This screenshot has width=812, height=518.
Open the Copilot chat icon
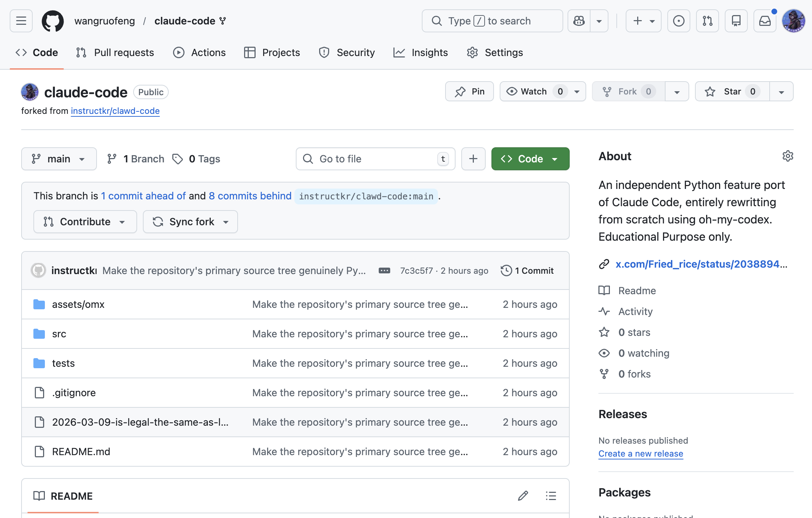click(579, 21)
